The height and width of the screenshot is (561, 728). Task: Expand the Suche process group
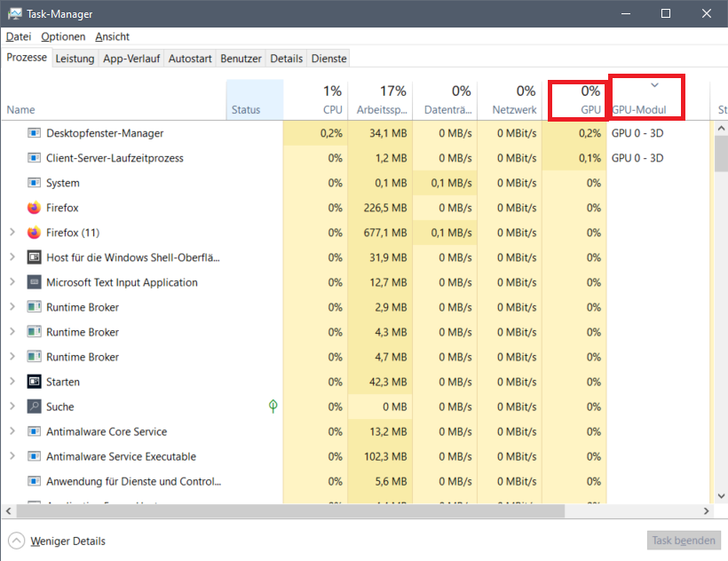pos(12,407)
